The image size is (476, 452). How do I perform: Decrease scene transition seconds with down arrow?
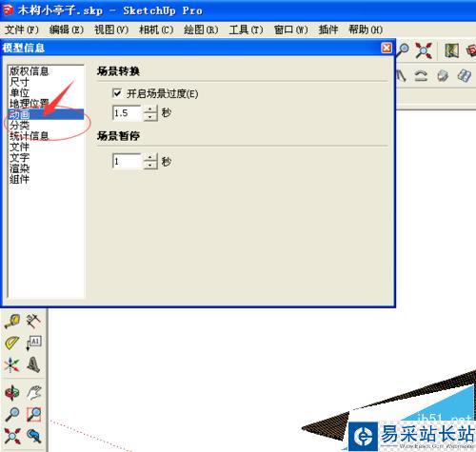[150, 117]
